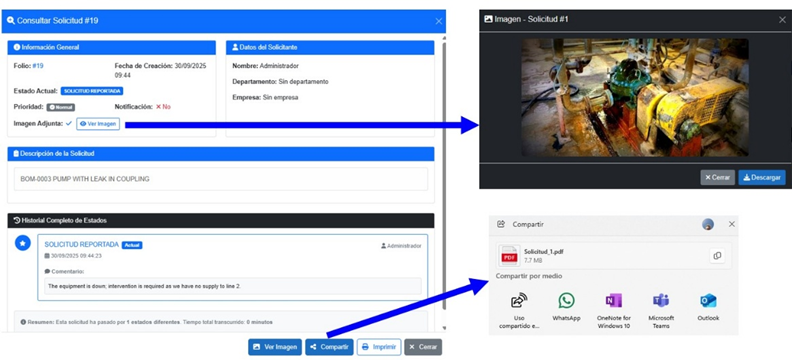Click the user avatar in Compartir dialog

[x=708, y=224]
